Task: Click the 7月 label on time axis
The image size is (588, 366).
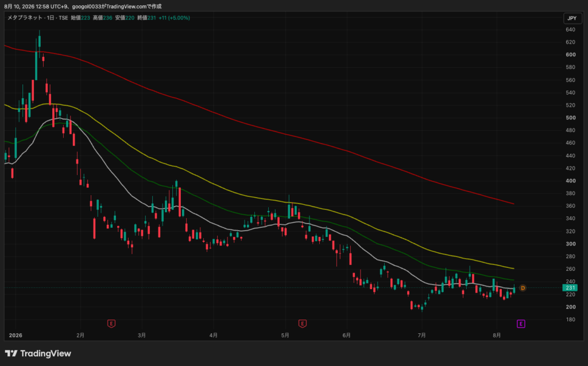Action: tap(421, 335)
